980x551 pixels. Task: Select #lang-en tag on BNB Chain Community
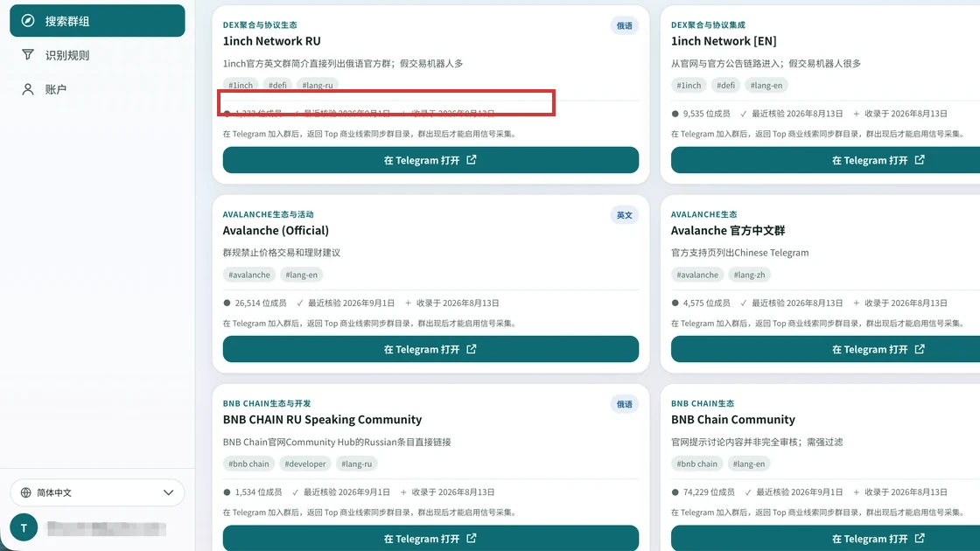(749, 464)
